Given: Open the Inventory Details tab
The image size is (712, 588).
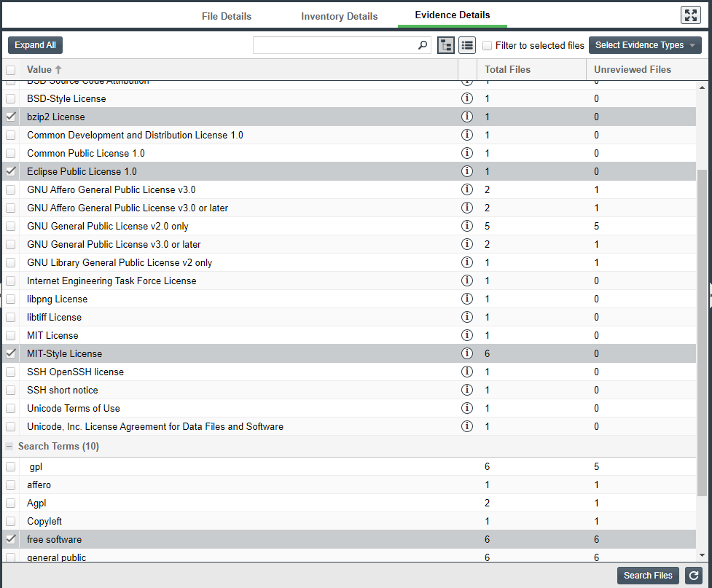Looking at the screenshot, I should click(339, 16).
